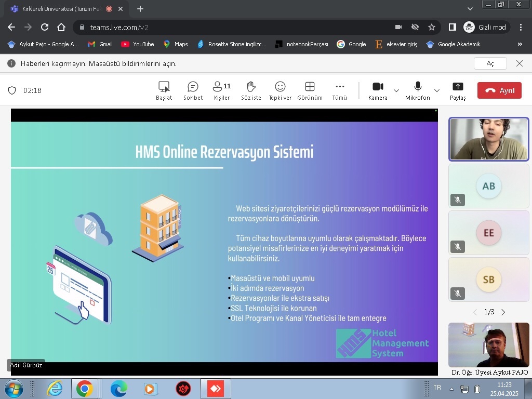
Task: Click the Başlat whiteboard icon
Action: coord(164,90)
